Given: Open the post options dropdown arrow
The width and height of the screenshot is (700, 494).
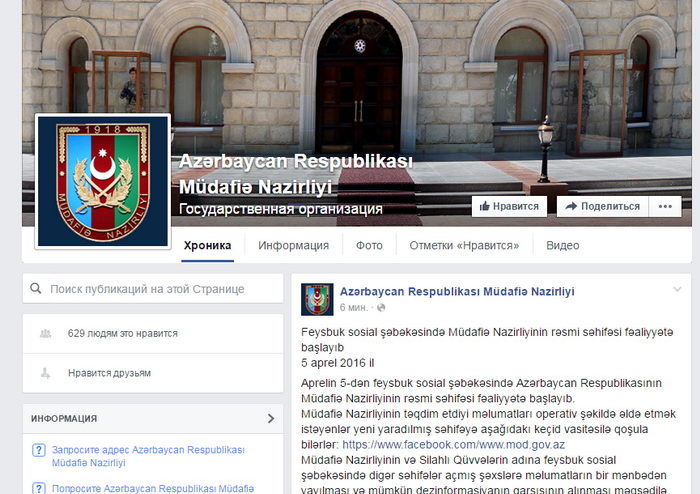Looking at the screenshot, I should [x=677, y=289].
